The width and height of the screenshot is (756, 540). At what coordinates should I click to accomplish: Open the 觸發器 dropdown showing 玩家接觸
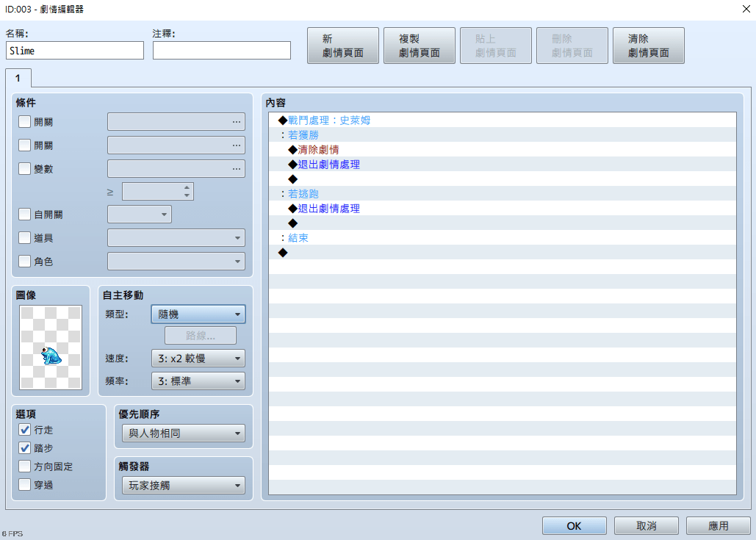point(183,485)
